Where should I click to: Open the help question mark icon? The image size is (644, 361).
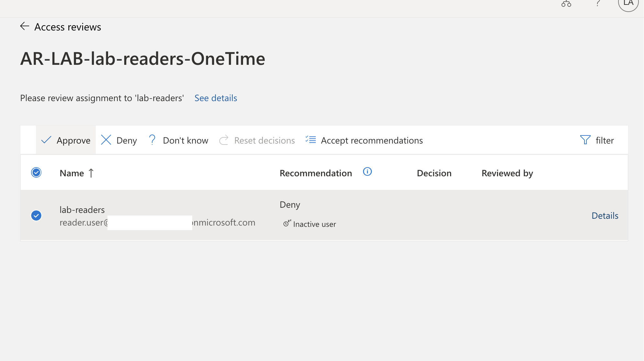[598, 3]
